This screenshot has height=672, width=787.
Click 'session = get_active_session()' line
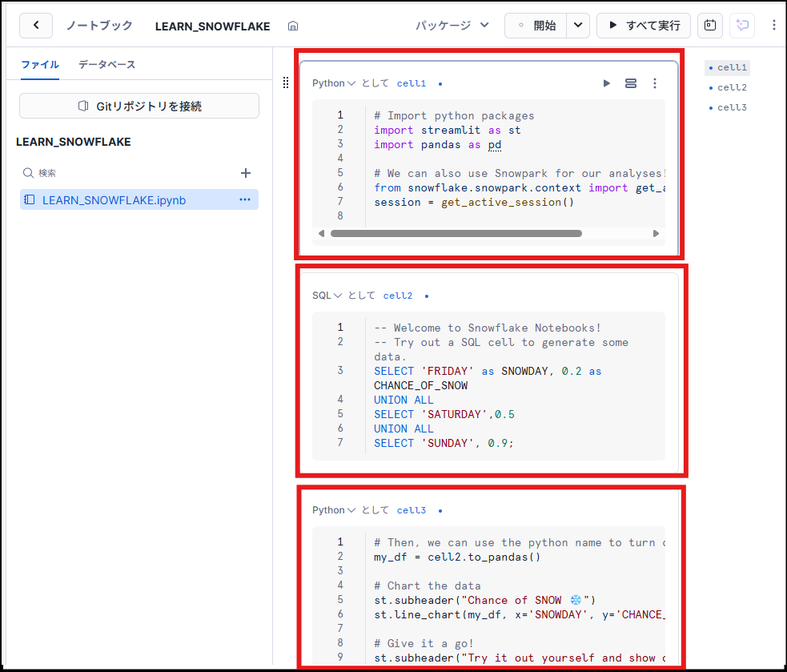tap(474, 203)
